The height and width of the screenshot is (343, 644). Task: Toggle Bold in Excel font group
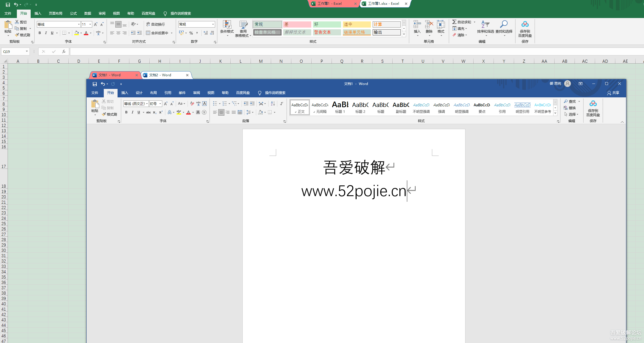[x=40, y=33]
